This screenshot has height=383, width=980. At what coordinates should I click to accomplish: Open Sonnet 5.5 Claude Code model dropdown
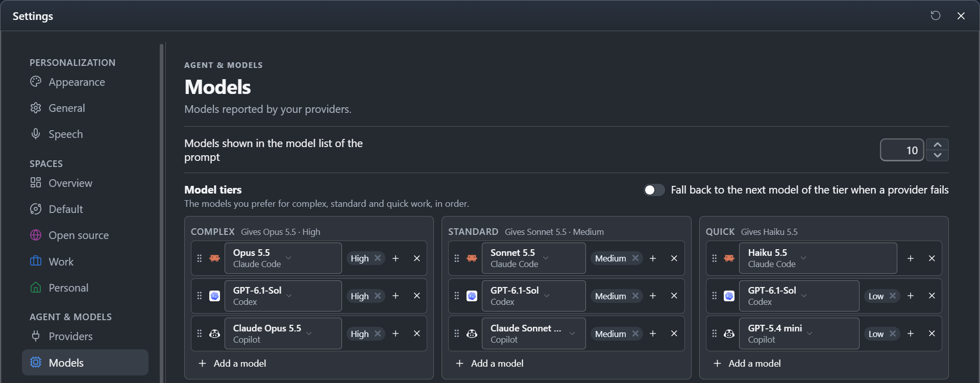pos(534,258)
